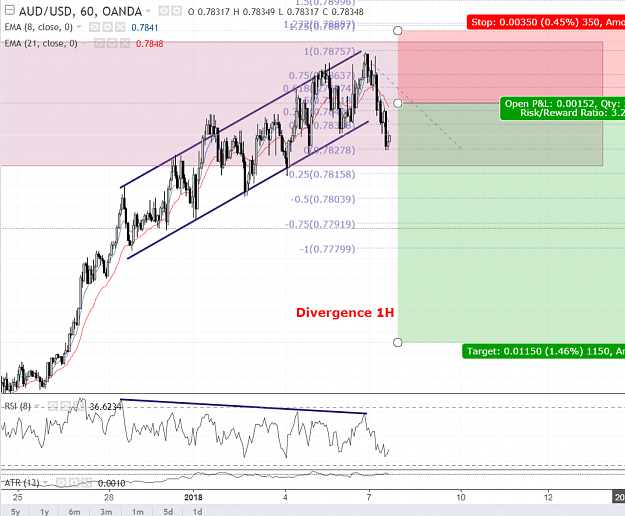This screenshot has width=625, height=516.
Task: Open ATR (13) dropdown arrow
Action: pos(45,483)
